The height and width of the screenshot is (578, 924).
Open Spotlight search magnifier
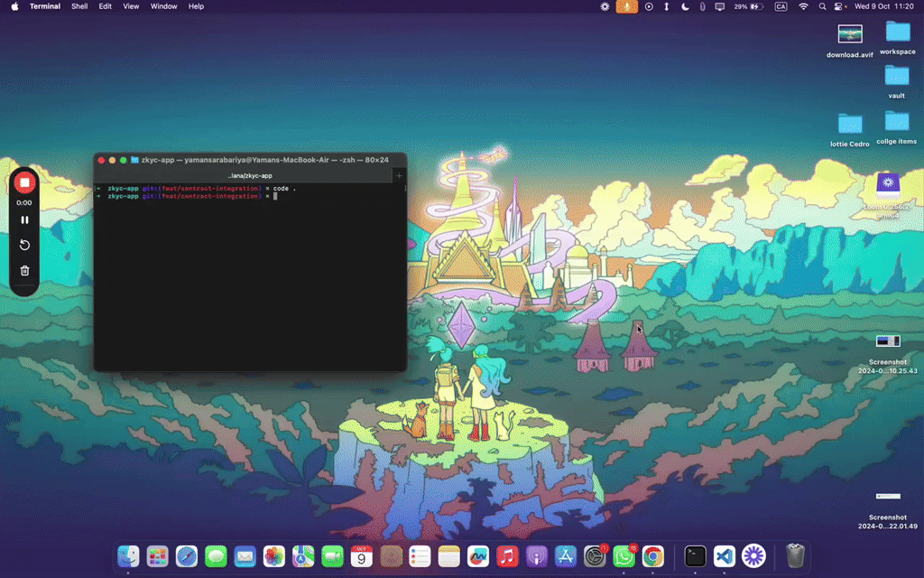(822, 6)
